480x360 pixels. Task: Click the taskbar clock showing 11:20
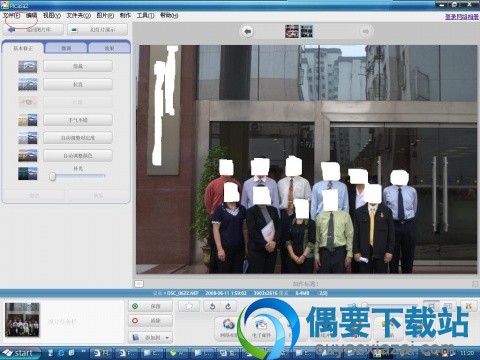(x=467, y=353)
